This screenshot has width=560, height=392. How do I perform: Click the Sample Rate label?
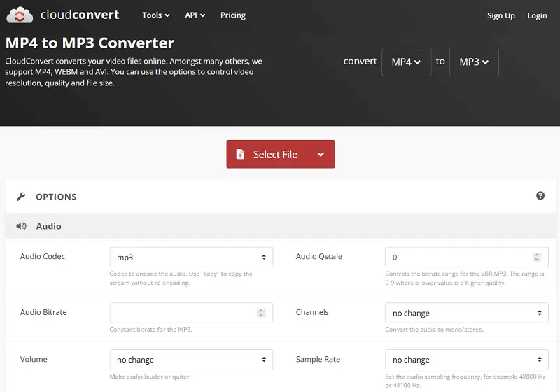(318, 359)
